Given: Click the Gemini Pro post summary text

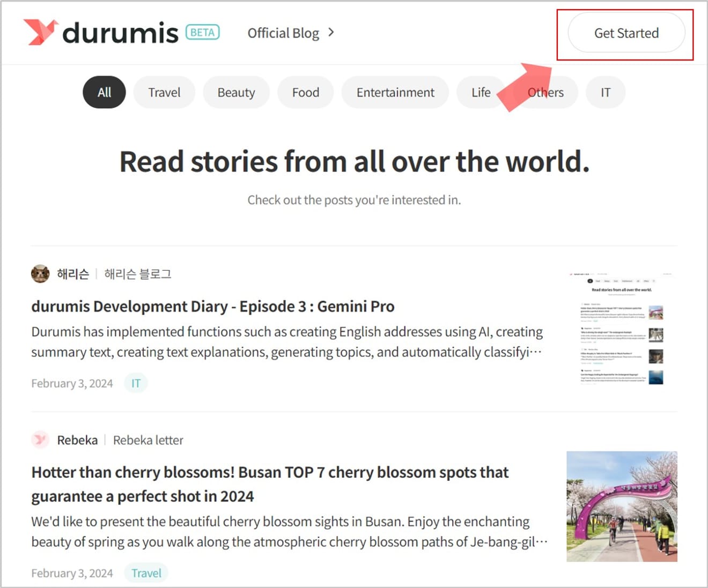Looking at the screenshot, I should 287,342.
